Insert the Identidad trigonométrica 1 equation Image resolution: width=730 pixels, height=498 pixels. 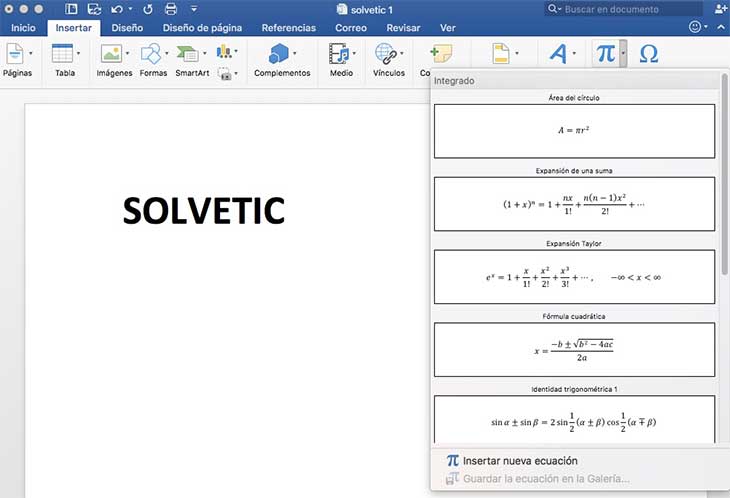[575, 420]
